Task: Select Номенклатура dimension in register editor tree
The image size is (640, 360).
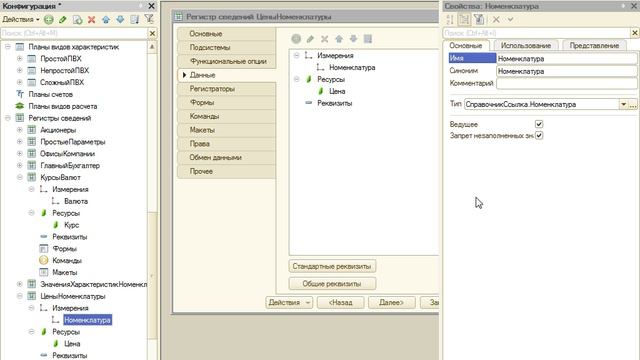Action: point(352,67)
